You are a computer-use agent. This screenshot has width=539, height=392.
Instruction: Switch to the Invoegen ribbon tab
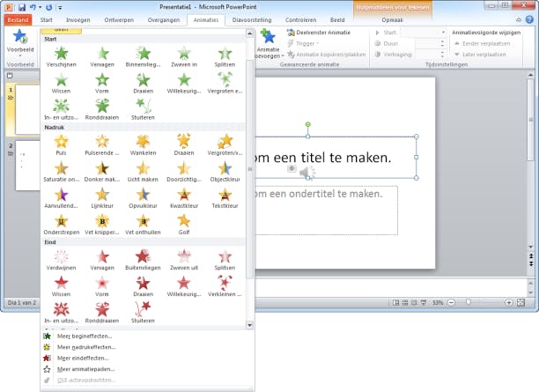78,20
